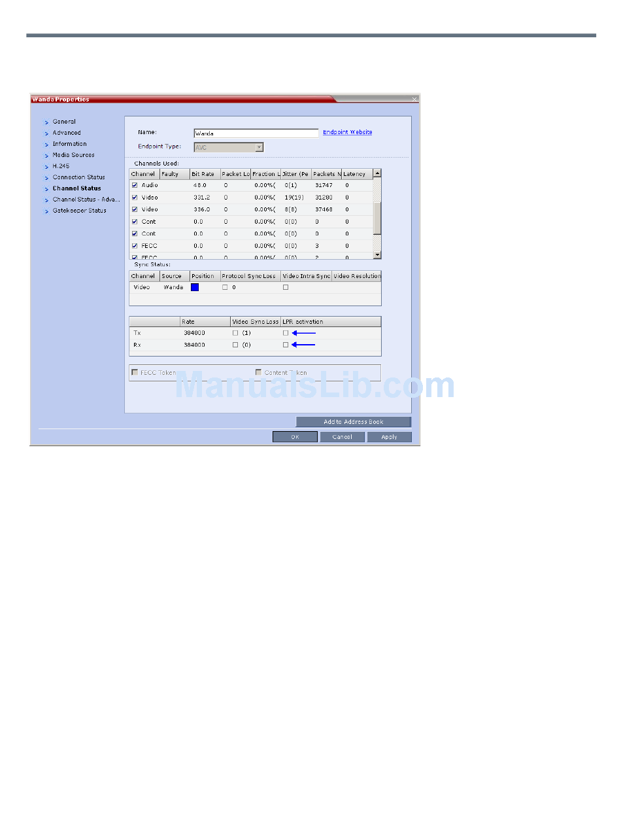Enable Video Sync Loss checkbox for Rx
621x840 pixels.
[235, 345]
